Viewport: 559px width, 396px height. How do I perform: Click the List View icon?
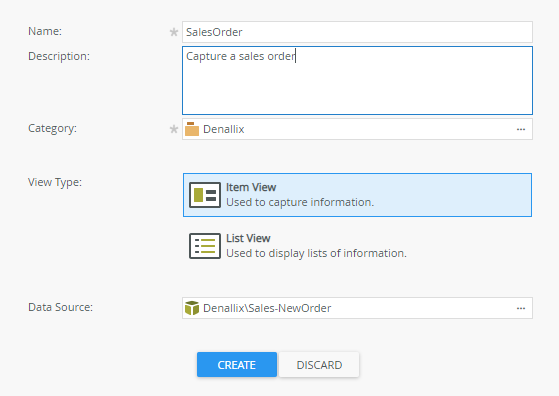(205, 246)
